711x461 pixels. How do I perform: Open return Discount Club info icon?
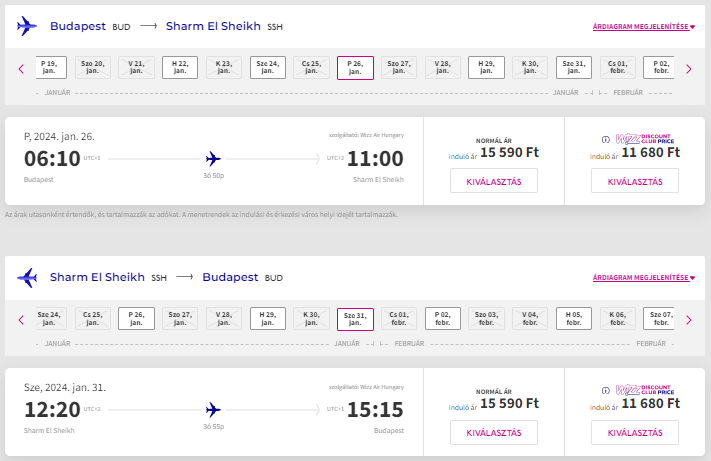pos(605,391)
